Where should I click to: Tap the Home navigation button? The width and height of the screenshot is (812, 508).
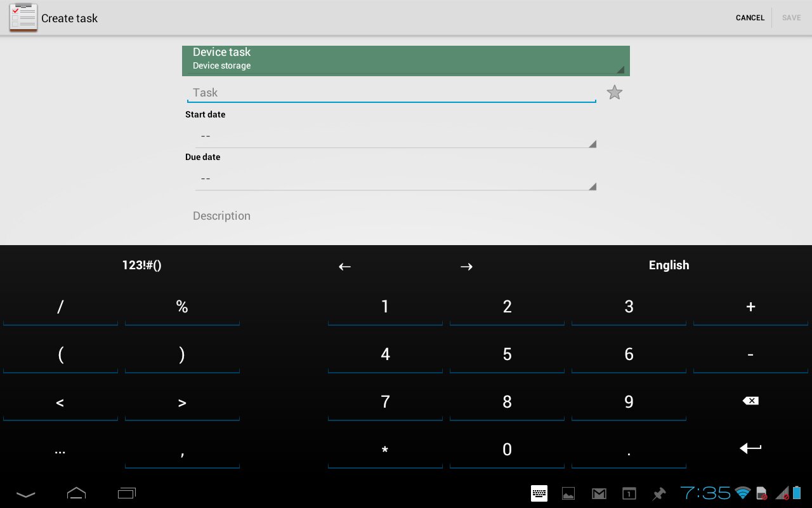[x=76, y=493]
